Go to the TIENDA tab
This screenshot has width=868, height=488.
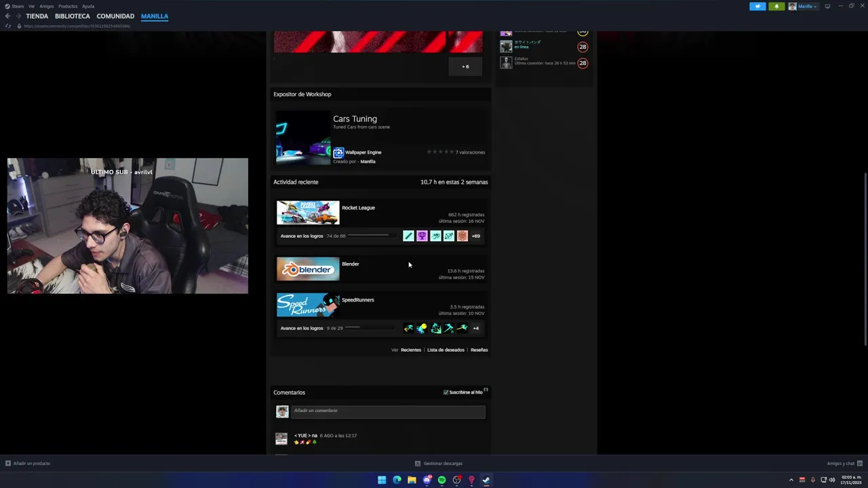37,16
